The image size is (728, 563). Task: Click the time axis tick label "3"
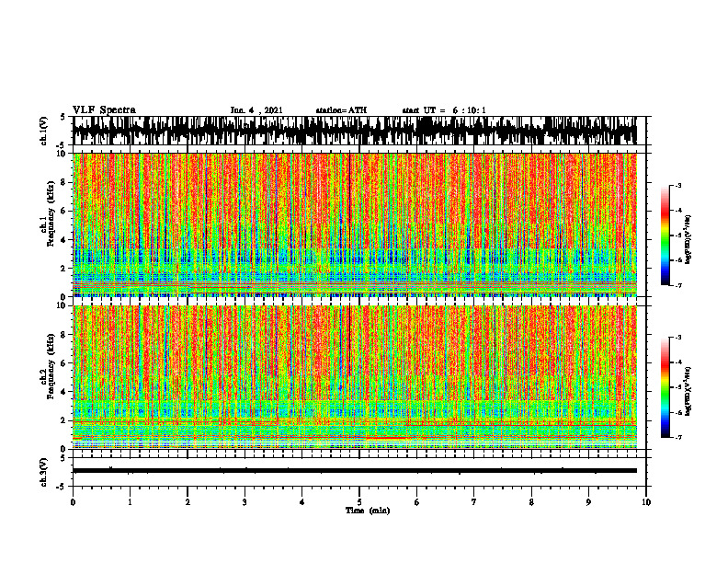(245, 502)
